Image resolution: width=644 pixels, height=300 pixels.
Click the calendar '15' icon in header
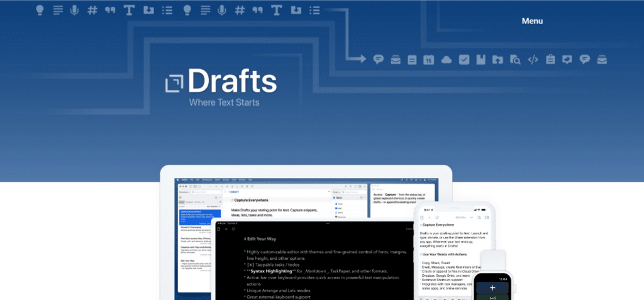[429, 60]
